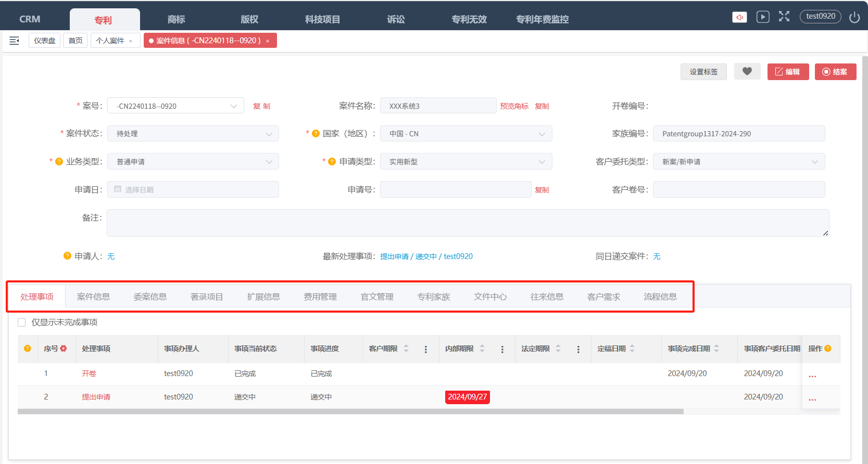Close the 个人案件 tab

coord(131,41)
